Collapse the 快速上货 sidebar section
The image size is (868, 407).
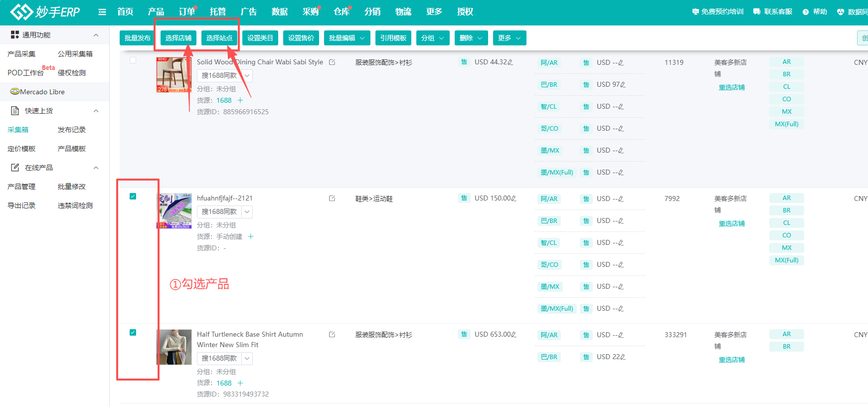(96, 111)
